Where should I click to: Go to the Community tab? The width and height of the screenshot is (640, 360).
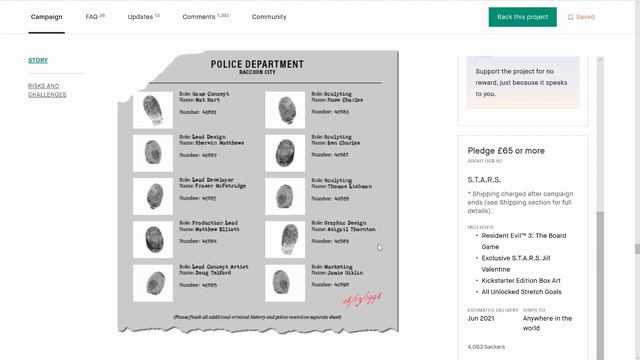pos(269,17)
